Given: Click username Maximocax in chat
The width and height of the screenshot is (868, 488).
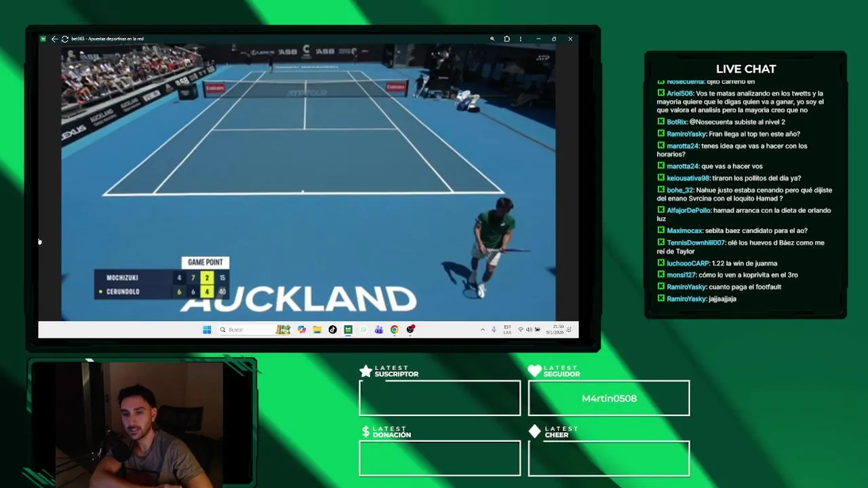Looking at the screenshot, I should 685,231.
